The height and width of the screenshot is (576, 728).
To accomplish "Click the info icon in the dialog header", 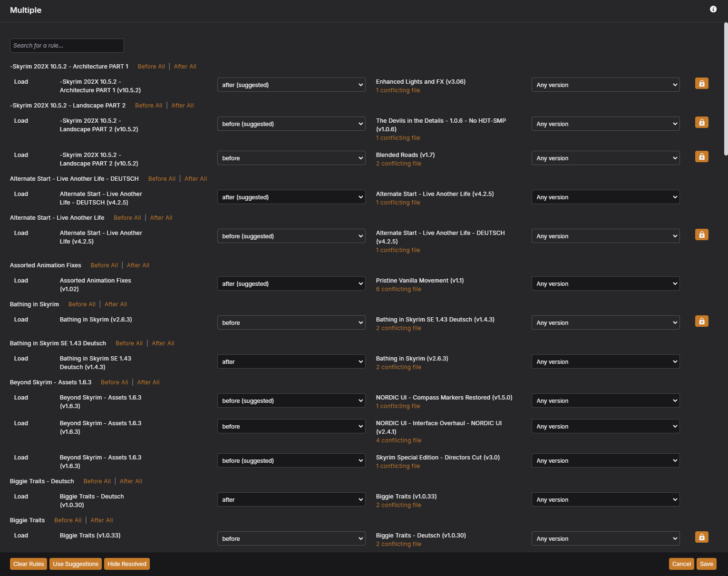I will (713, 9).
